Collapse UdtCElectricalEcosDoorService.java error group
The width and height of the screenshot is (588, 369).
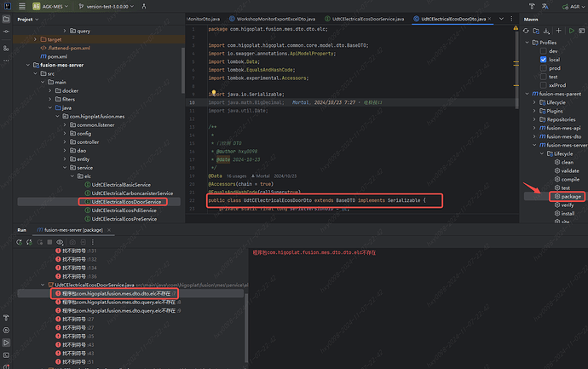[x=43, y=285]
